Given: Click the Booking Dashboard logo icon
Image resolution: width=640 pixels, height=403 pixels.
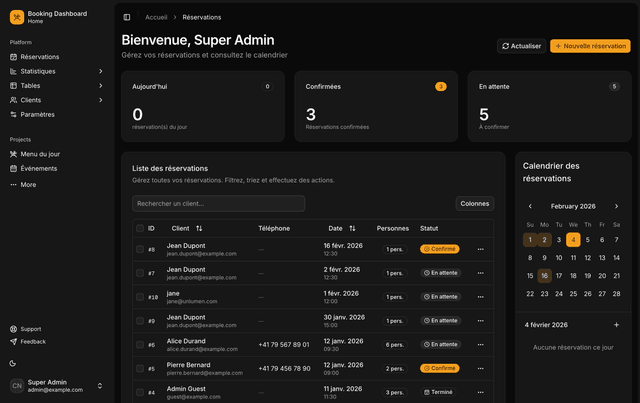Looking at the screenshot, I should click(x=17, y=17).
